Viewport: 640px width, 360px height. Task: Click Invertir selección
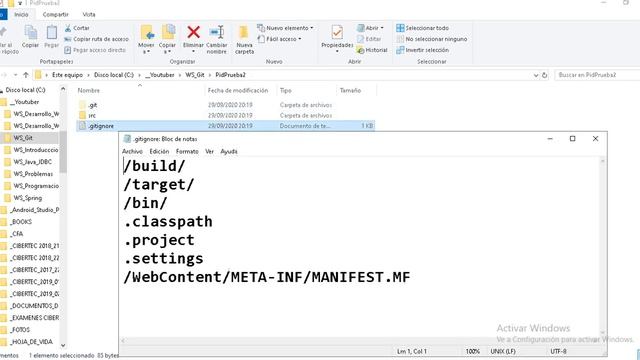(422, 50)
